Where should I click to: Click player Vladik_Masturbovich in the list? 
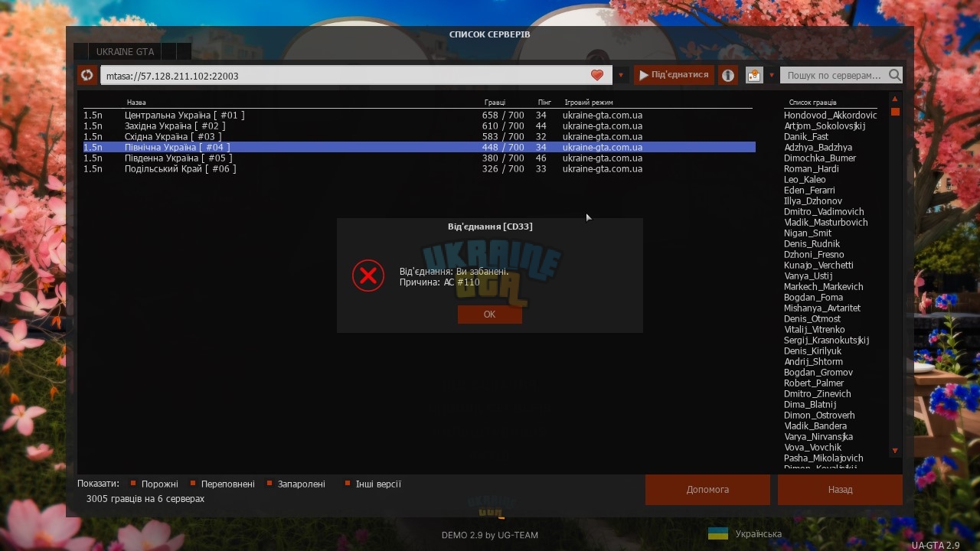click(x=826, y=223)
